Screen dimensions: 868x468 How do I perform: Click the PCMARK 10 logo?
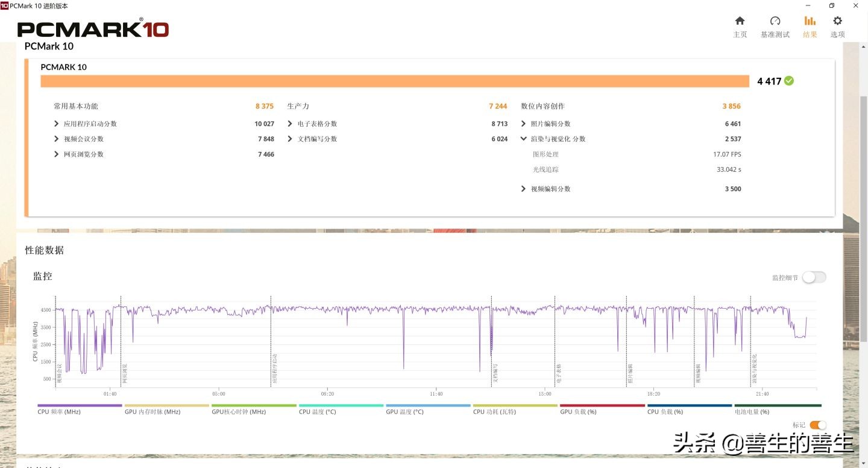pyautogui.click(x=92, y=28)
